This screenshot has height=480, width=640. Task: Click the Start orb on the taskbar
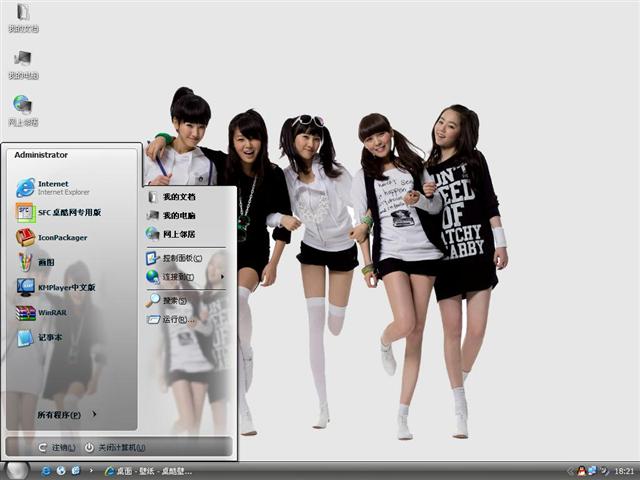tap(16, 470)
